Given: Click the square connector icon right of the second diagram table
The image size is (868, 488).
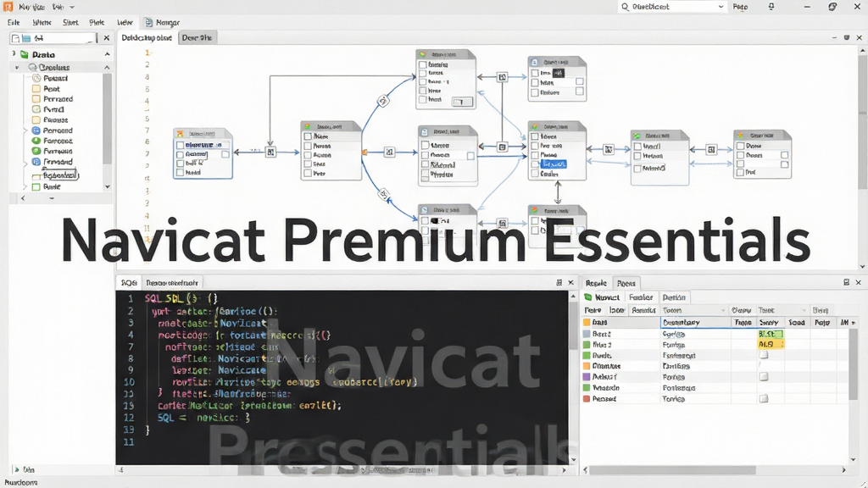Looking at the screenshot, I should coord(389,152).
